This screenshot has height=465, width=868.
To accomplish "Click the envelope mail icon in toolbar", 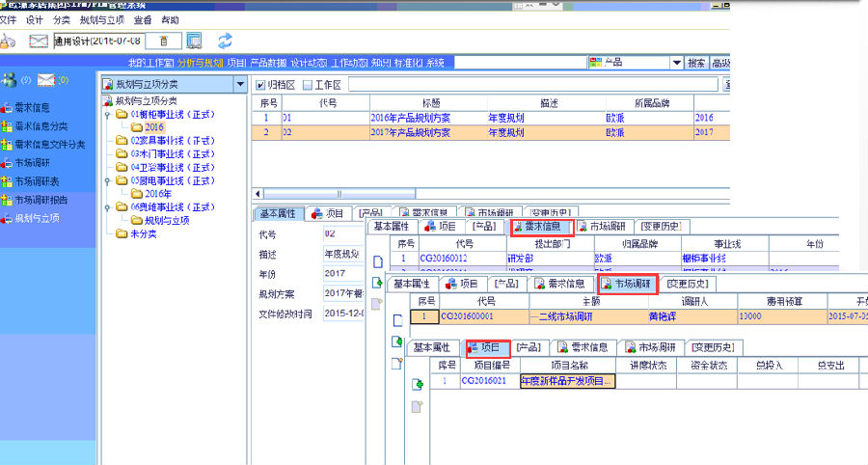I will click(39, 41).
